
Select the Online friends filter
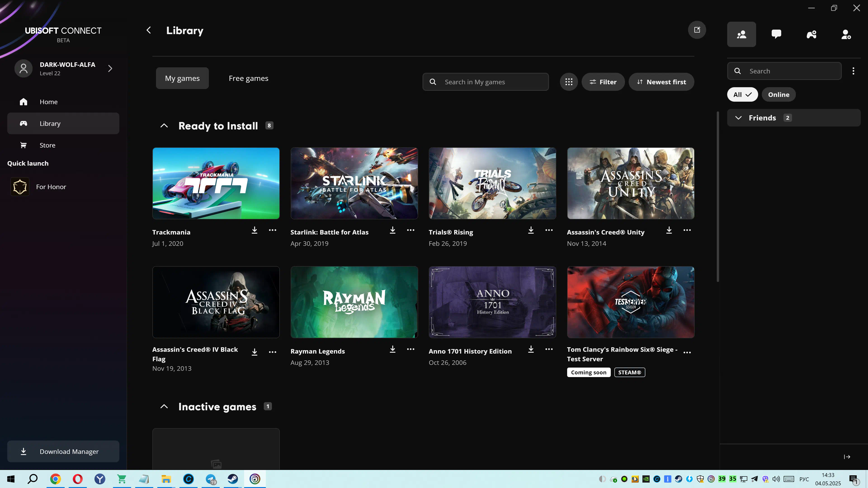click(778, 95)
